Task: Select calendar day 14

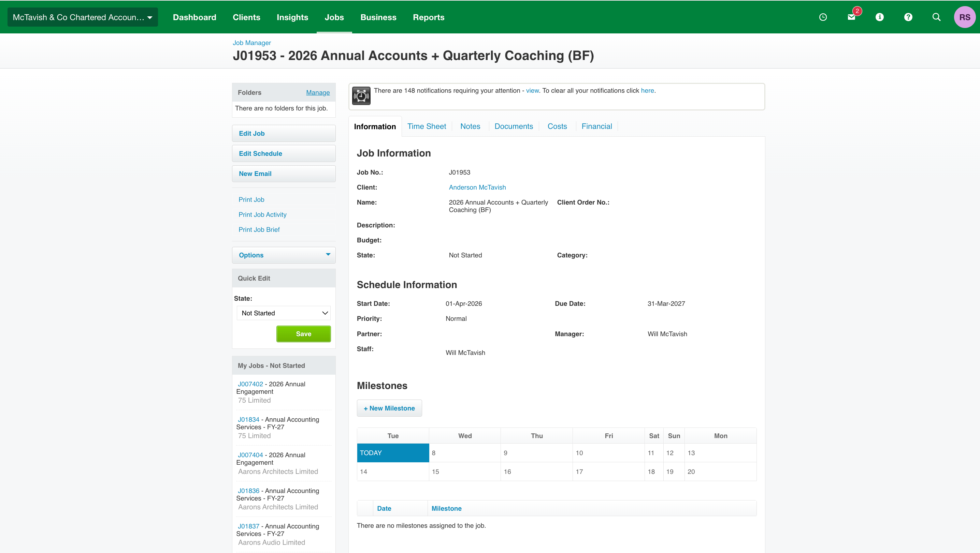Action: tap(393, 472)
